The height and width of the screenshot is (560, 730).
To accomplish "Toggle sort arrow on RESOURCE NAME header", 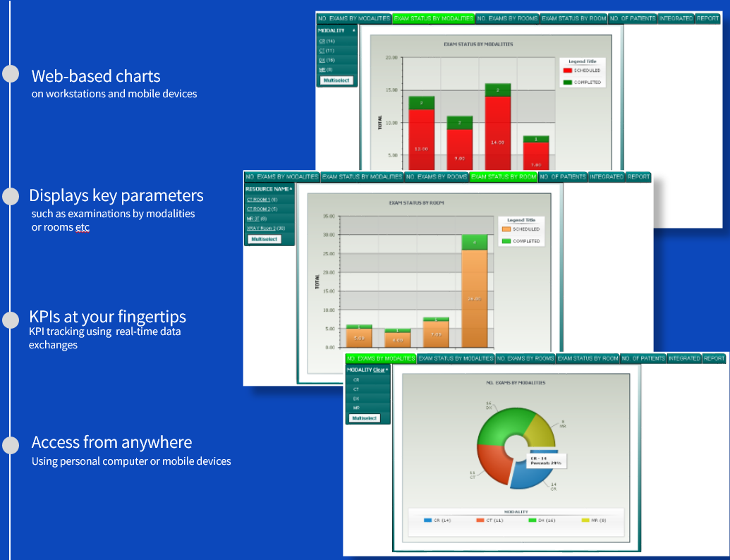I will [x=291, y=188].
